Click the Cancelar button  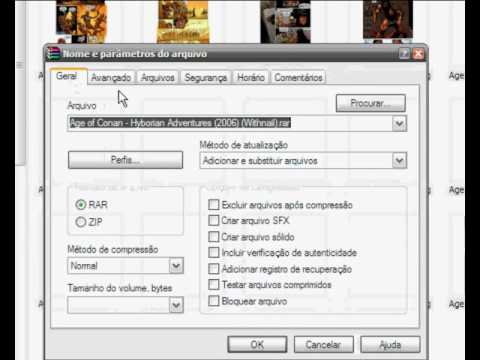(x=323, y=344)
